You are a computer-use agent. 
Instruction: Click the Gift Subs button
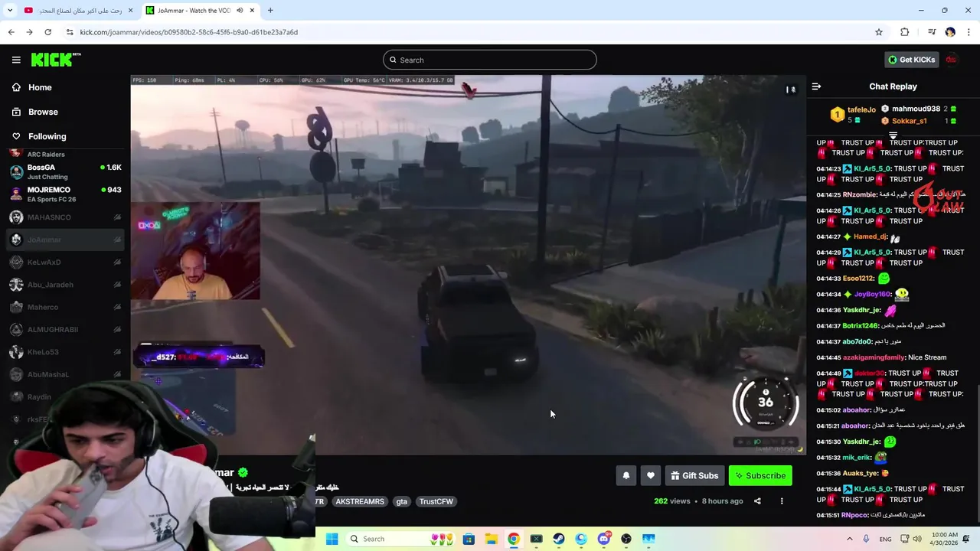click(x=694, y=475)
